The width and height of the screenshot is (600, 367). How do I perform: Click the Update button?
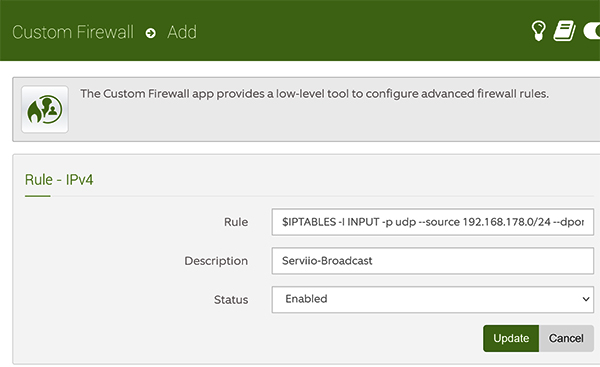(511, 338)
